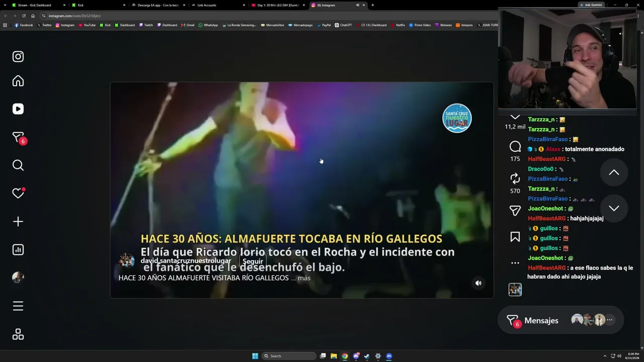Click the Windows taskbar Search box

coord(289,356)
